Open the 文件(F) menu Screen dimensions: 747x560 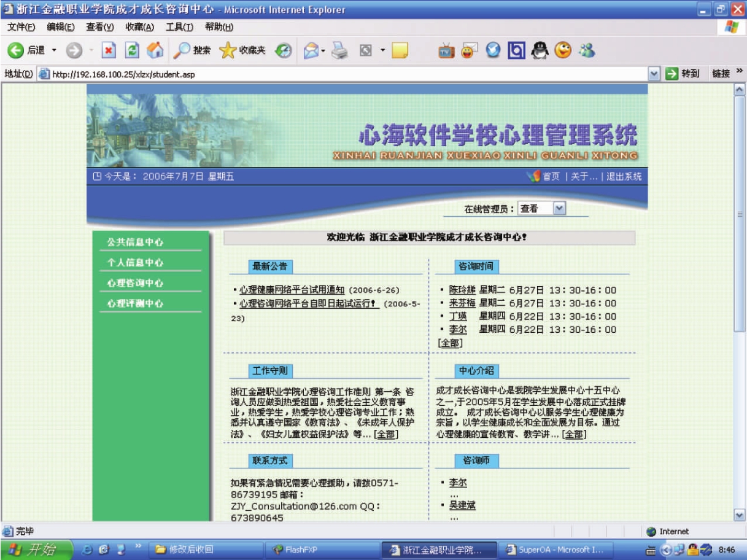point(20,27)
